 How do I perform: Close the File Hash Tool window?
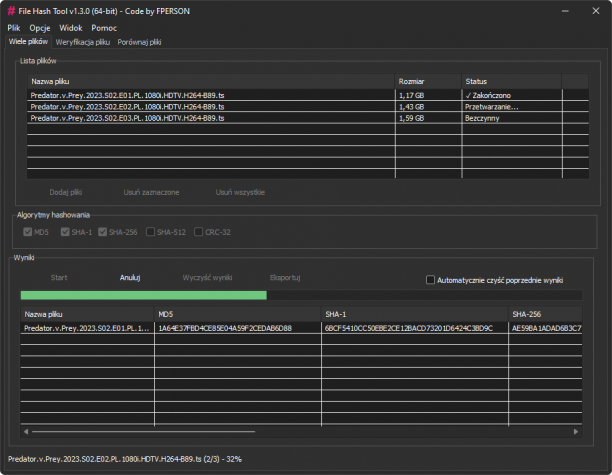coord(596,11)
